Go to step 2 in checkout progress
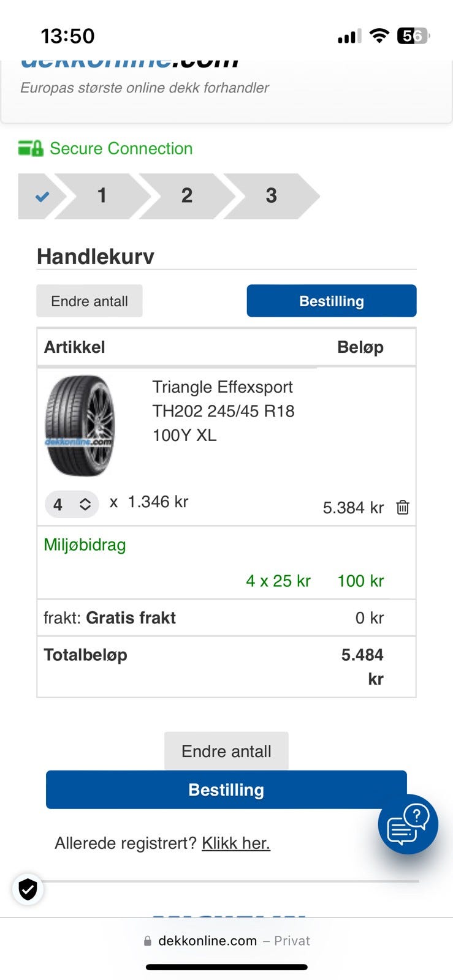This screenshot has width=453, height=980. click(187, 196)
